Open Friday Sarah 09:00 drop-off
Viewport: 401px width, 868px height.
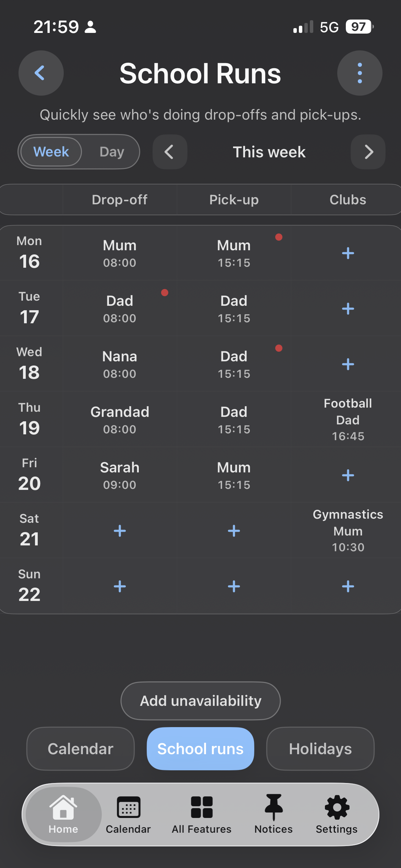click(x=120, y=475)
